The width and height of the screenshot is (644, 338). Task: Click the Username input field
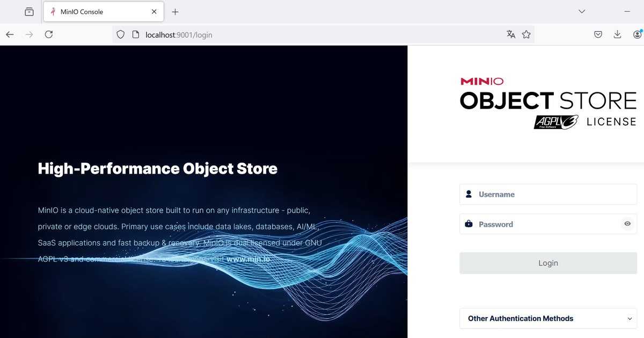pos(548,195)
